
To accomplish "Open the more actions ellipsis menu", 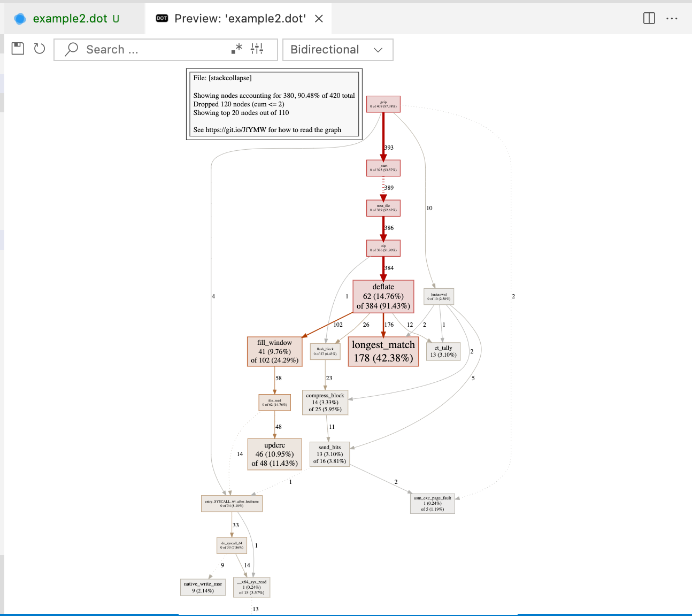I will 672,18.
